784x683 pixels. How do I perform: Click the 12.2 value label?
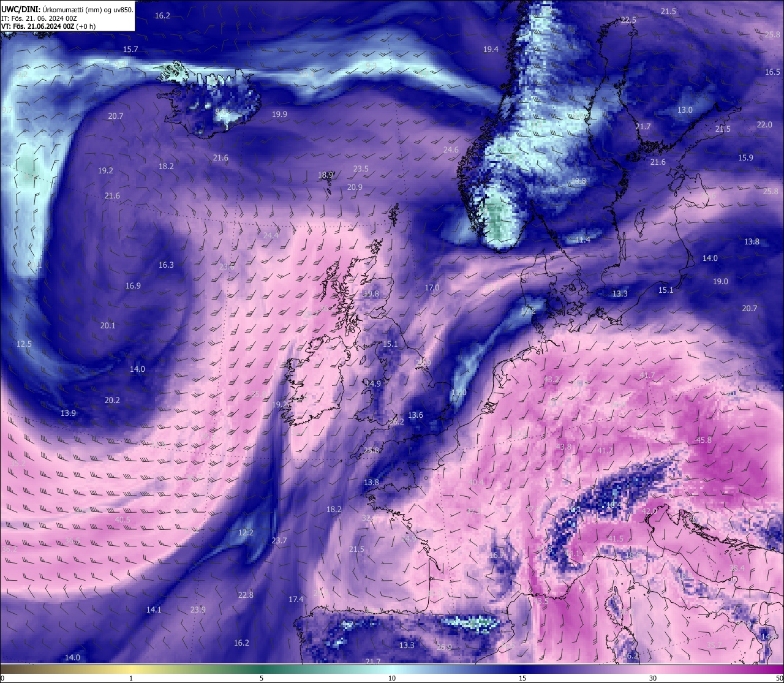coord(246,532)
